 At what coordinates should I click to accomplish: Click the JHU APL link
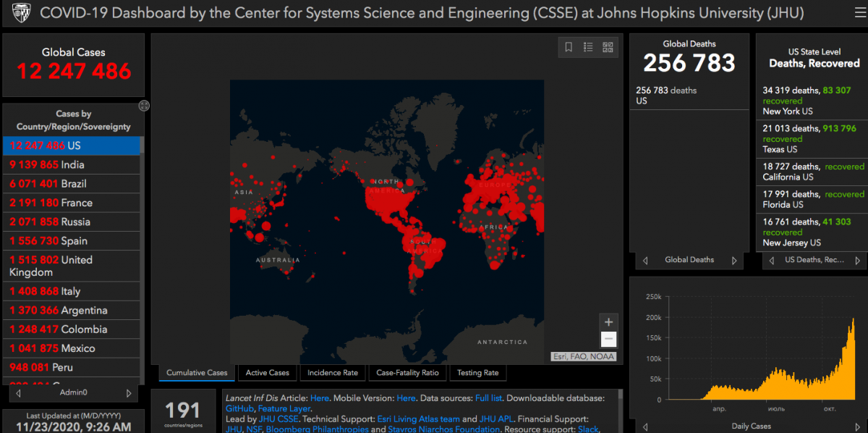(497, 419)
